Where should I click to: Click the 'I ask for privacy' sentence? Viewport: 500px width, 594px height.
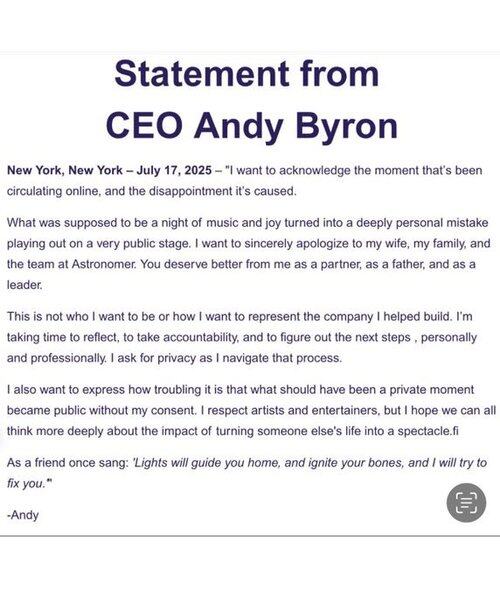coord(227,358)
